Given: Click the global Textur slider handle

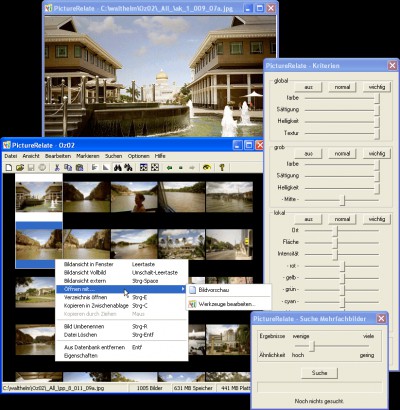Looking at the screenshot, I should (x=377, y=134).
